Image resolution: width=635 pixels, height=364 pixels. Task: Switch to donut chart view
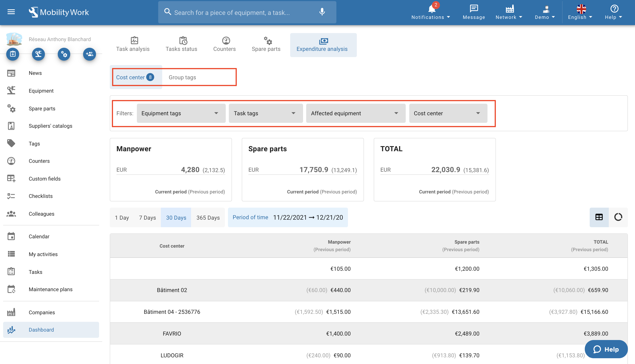(x=618, y=217)
